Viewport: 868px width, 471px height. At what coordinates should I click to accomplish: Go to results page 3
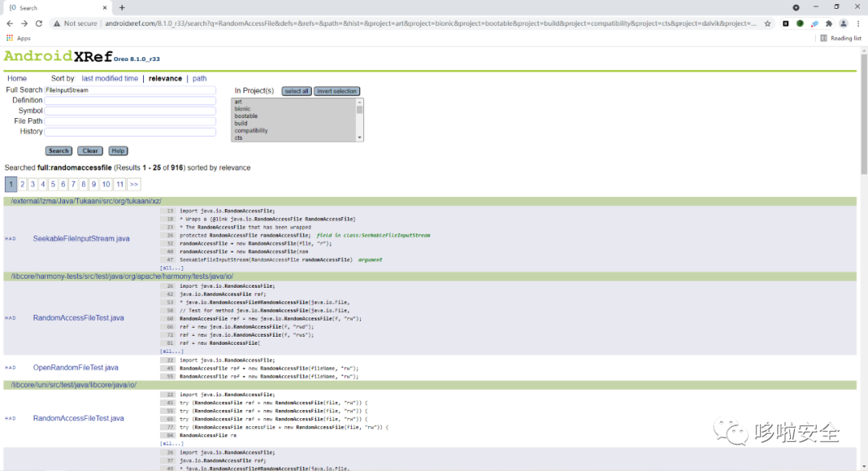[x=33, y=184]
